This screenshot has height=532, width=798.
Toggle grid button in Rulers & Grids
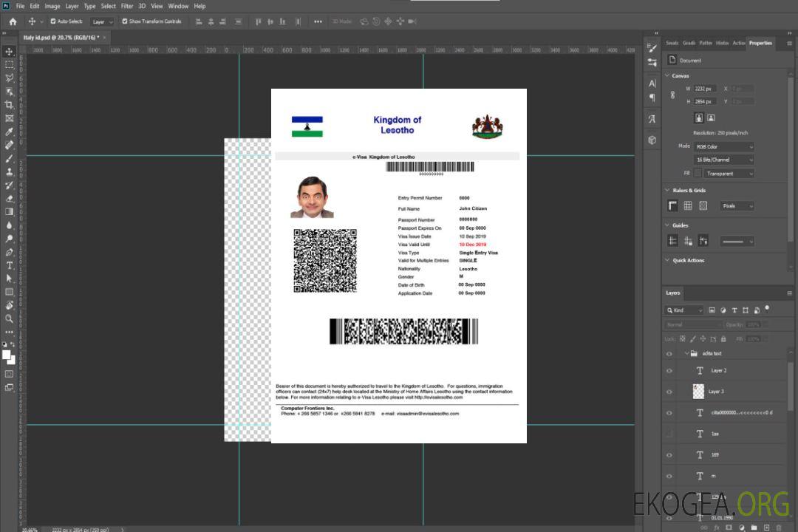(688, 205)
